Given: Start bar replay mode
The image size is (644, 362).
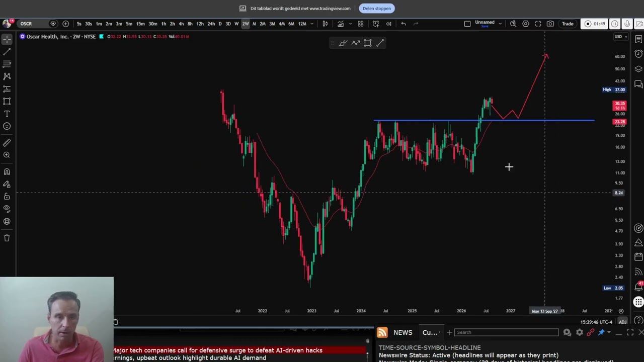Looking at the screenshot, I should [x=388, y=24].
